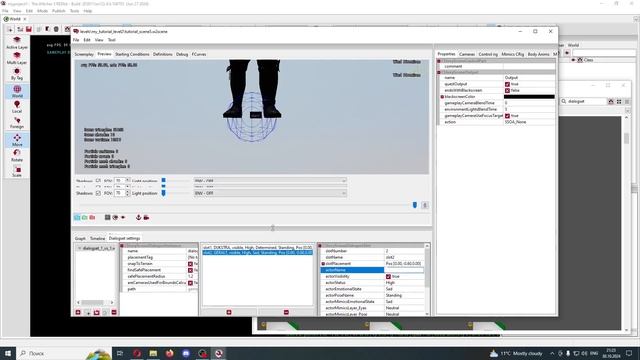
Task: Switch to World transform space
Action: tap(17, 89)
